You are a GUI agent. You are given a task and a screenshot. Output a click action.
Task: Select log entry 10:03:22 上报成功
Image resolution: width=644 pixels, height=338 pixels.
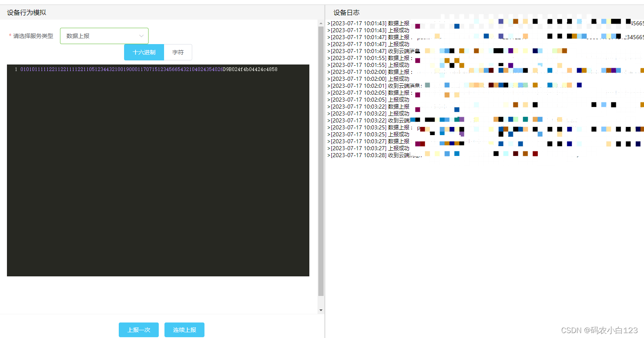coord(369,113)
